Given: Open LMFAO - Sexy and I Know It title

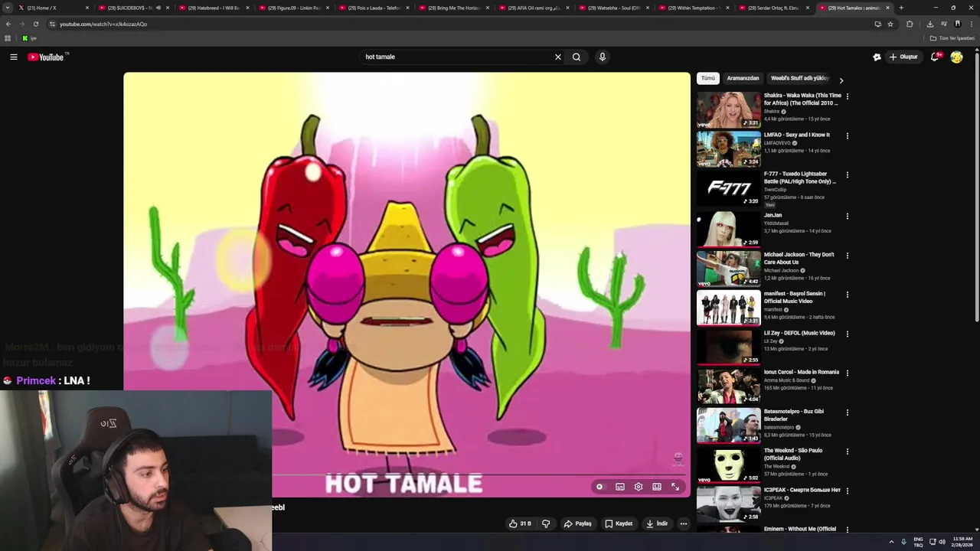Looking at the screenshot, I should tap(797, 135).
